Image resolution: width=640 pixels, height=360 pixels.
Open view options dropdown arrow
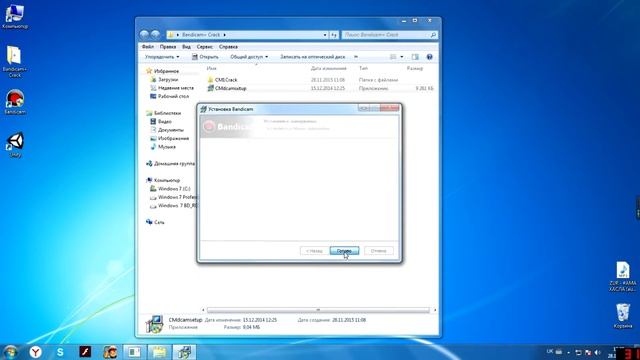click(x=402, y=57)
